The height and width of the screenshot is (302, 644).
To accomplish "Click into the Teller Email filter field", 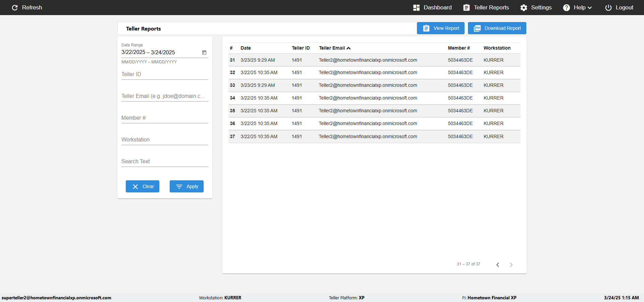I will 165,96.
